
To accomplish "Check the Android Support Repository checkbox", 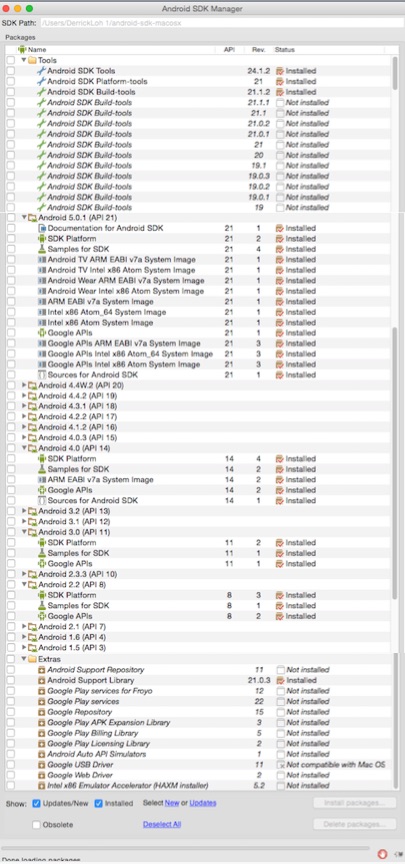I will coord(10,670).
